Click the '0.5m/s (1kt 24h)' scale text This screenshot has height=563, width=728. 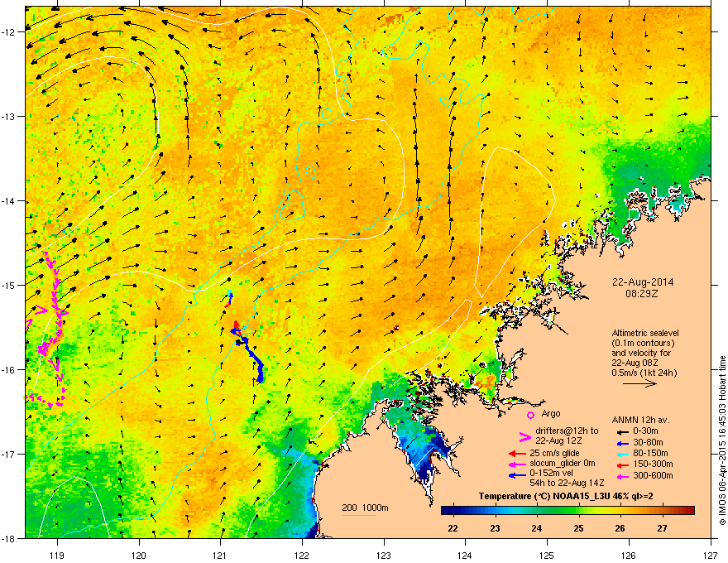click(x=644, y=373)
